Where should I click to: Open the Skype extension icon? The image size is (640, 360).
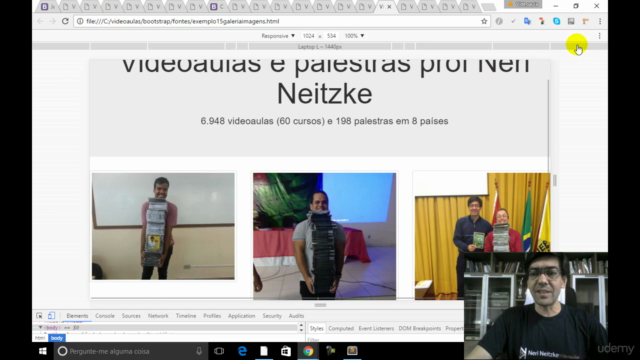(556, 21)
